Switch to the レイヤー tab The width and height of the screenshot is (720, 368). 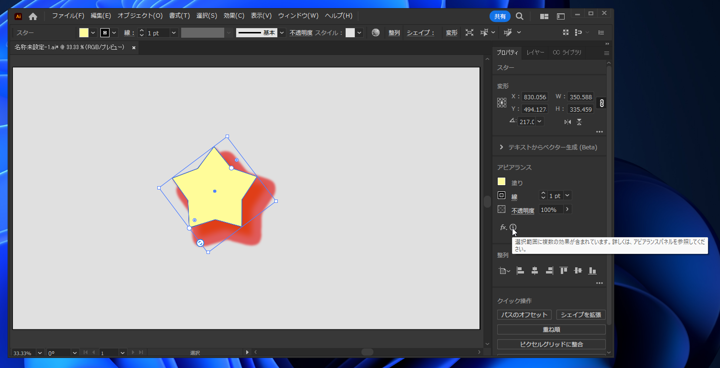pos(535,53)
